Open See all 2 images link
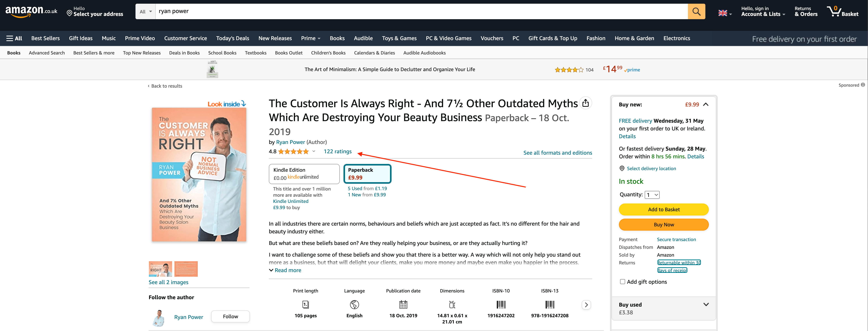Image resolution: width=868 pixels, height=331 pixels. pyautogui.click(x=168, y=282)
